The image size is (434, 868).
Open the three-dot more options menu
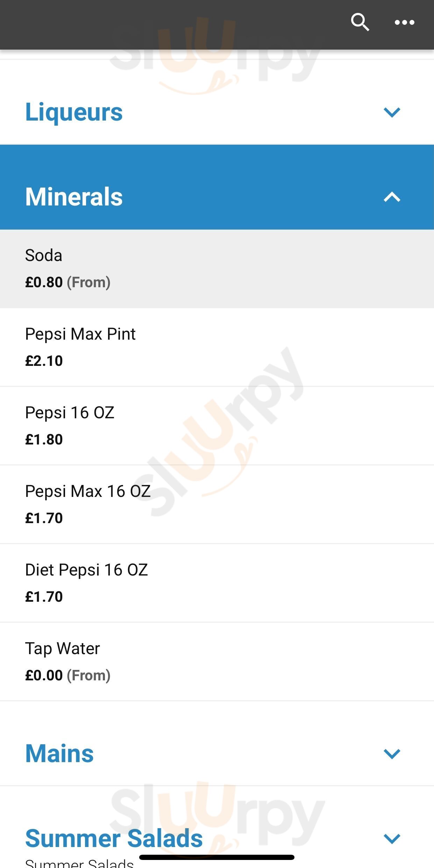coord(404,22)
